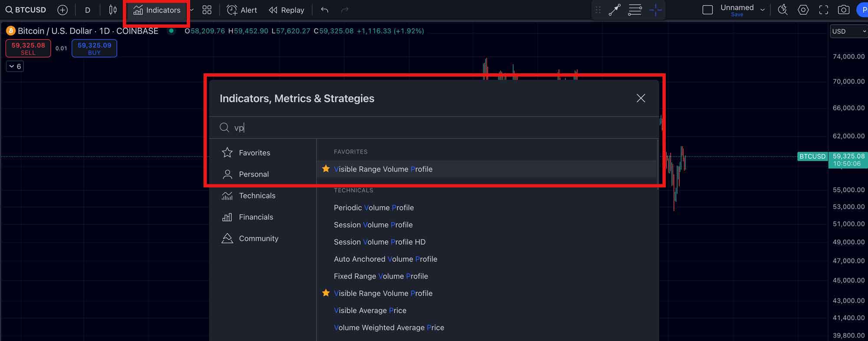
Task: Take a chart snapshot with camera icon
Action: 844,10
